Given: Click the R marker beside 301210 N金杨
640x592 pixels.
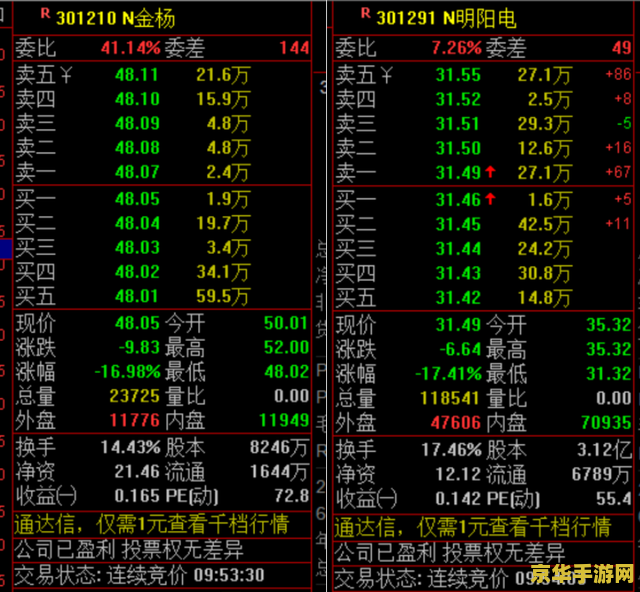Looking at the screenshot, I should pyautogui.click(x=45, y=13).
